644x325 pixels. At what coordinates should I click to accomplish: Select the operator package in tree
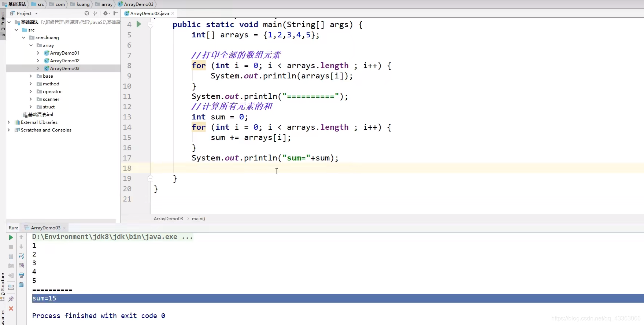tap(52, 91)
